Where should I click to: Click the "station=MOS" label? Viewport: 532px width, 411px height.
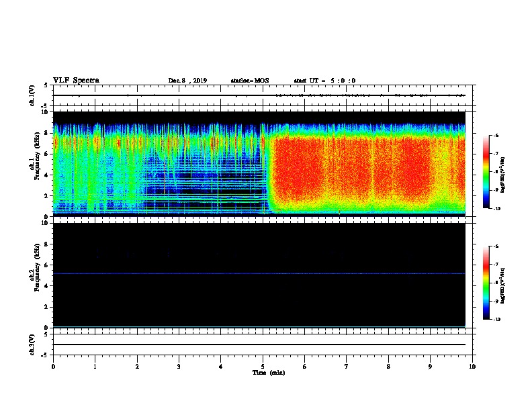coord(250,81)
